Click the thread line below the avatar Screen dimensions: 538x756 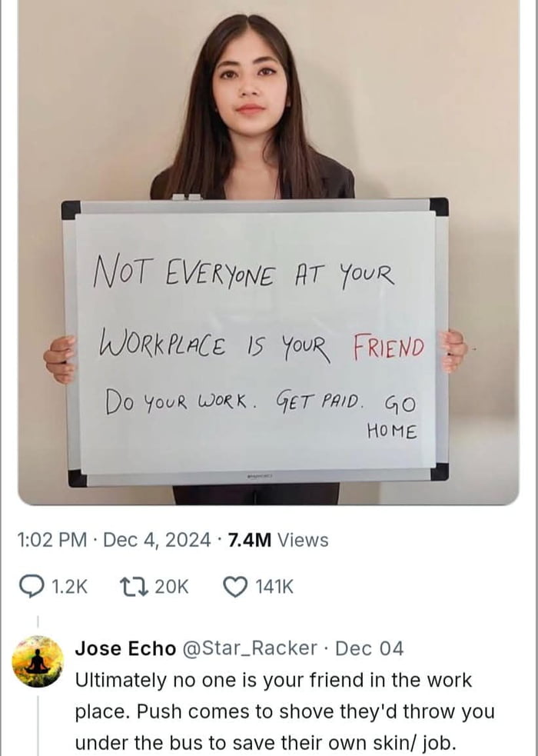(38, 723)
